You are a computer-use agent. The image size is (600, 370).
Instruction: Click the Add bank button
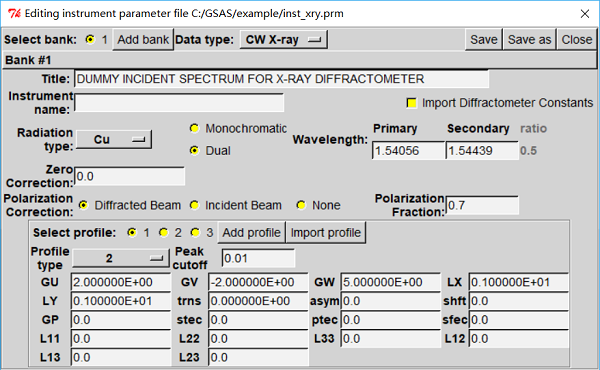click(143, 39)
